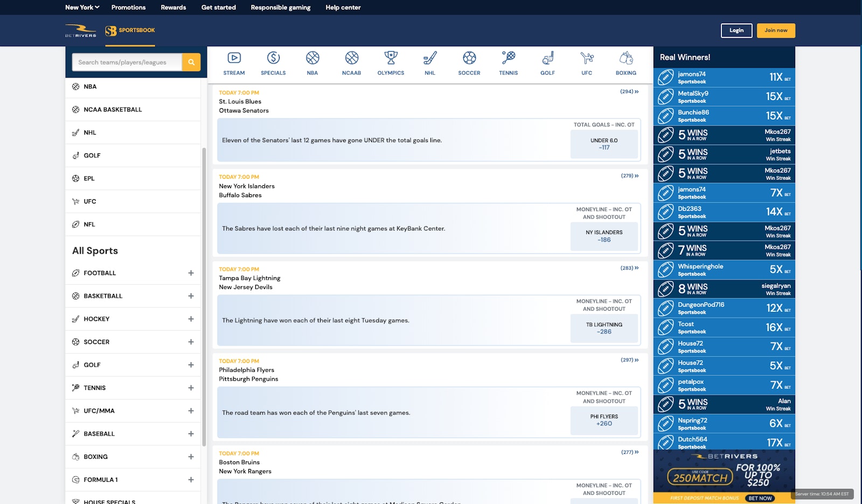Screen dimensions: 862x504
Task: Open the Boxing gloves icon
Action: click(x=625, y=58)
